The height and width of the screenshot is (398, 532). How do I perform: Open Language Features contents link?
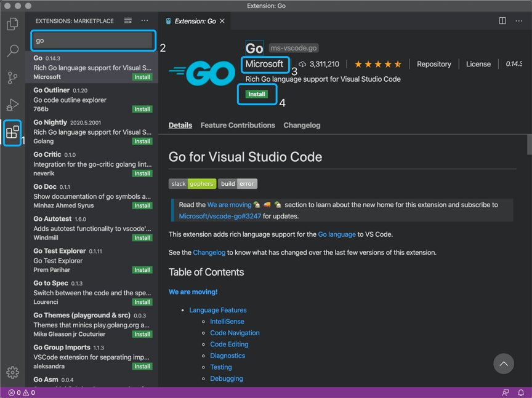tap(218, 310)
